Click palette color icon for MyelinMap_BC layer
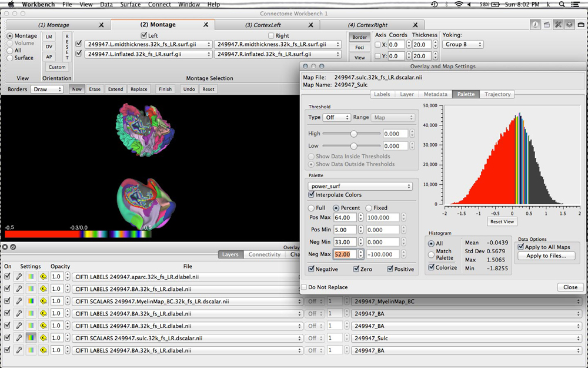Image resolution: width=588 pixels, height=368 pixels. coord(31,301)
